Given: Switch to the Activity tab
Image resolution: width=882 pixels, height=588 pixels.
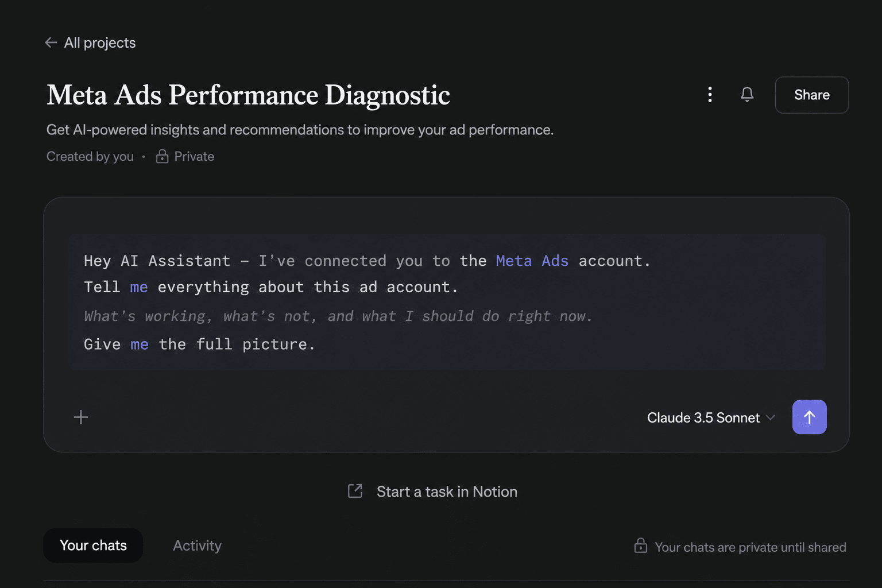Looking at the screenshot, I should tap(197, 546).
